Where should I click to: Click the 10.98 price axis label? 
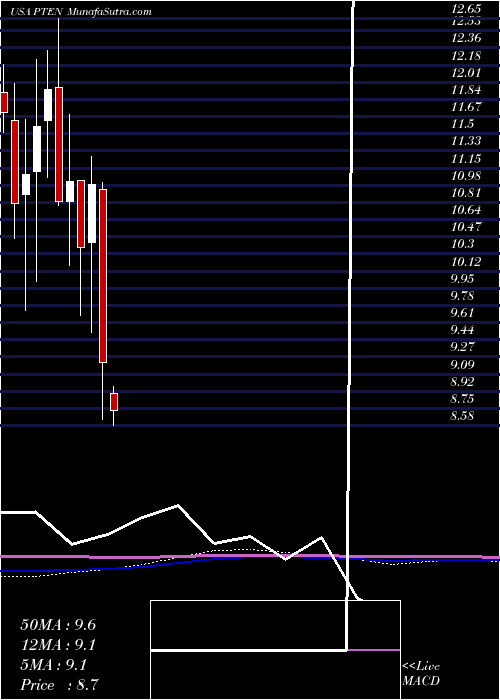click(466, 176)
